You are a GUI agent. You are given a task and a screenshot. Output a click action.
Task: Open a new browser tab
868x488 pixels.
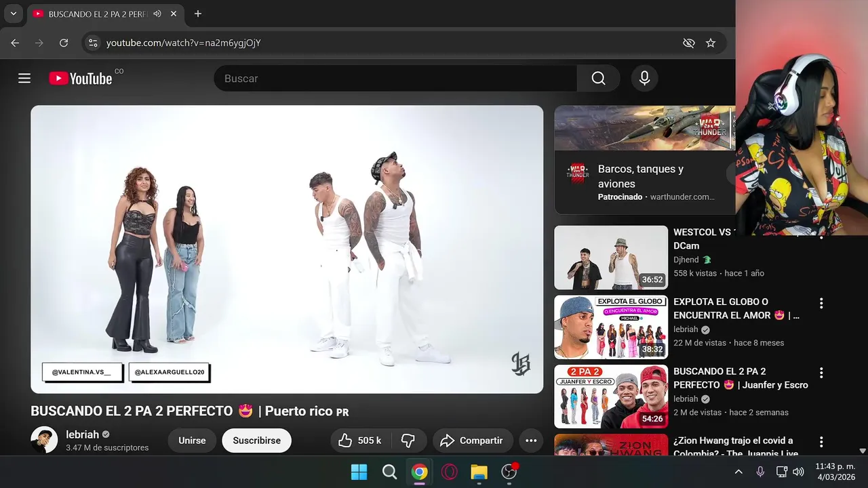(197, 14)
